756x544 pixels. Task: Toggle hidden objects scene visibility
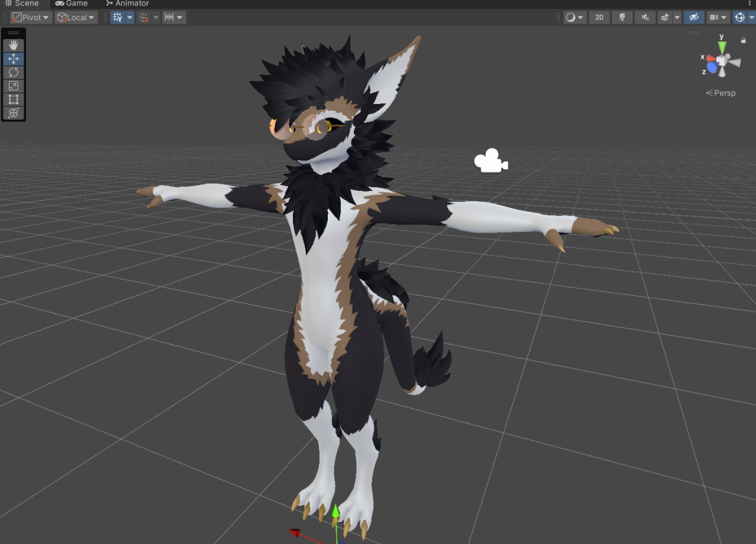(x=694, y=17)
